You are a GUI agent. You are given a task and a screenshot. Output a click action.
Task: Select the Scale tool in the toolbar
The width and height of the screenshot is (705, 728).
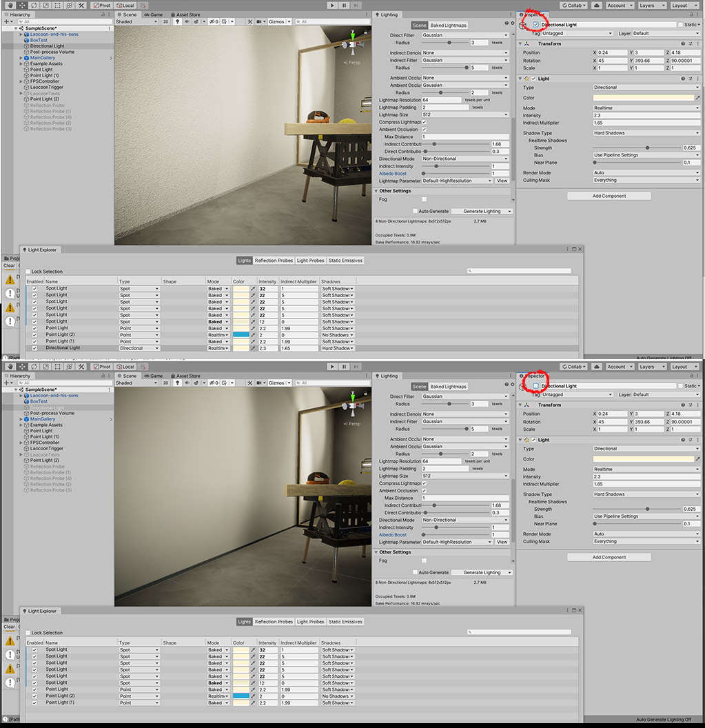45,6
